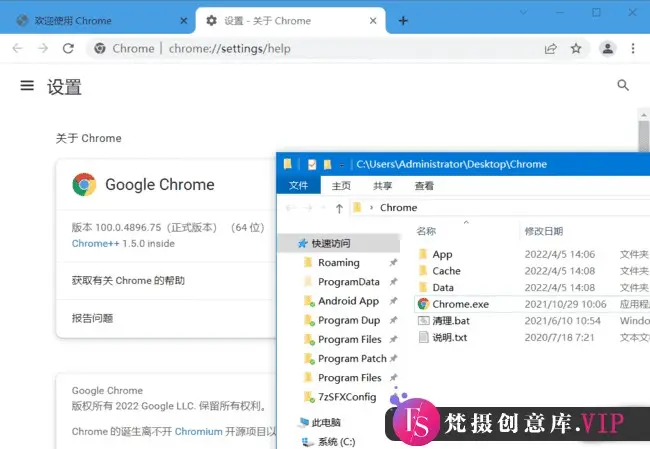Open the Chromium link
Screen dimensions: 650x449
tap(199, 432)
